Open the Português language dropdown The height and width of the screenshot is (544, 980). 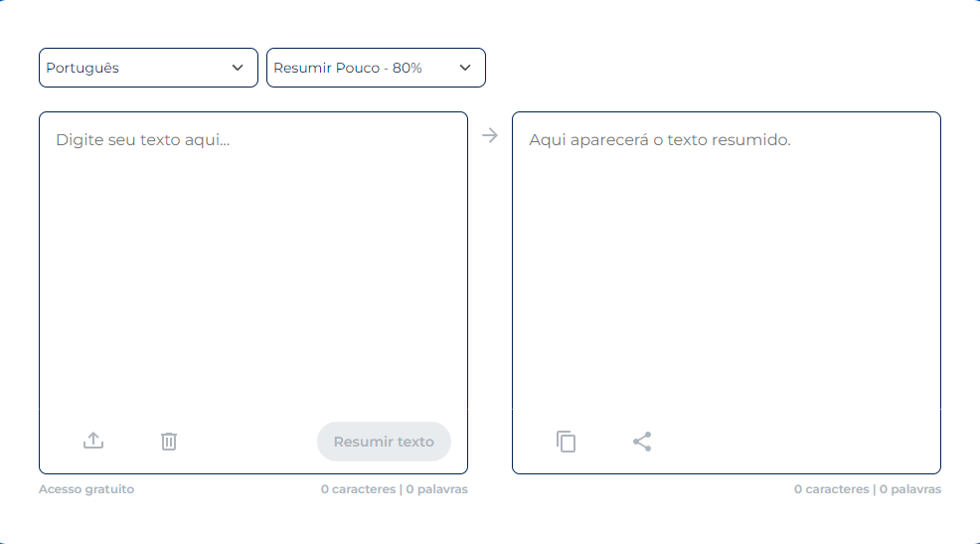148,68
